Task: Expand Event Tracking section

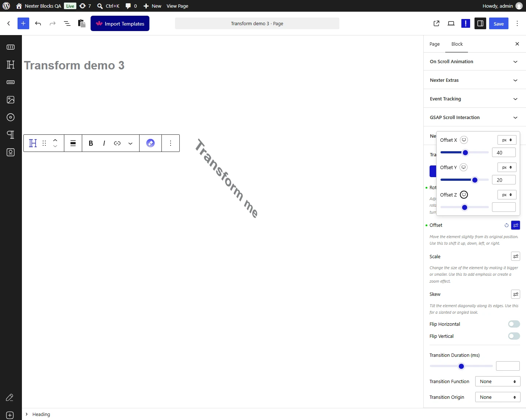Action: click(x=475, y=99)
